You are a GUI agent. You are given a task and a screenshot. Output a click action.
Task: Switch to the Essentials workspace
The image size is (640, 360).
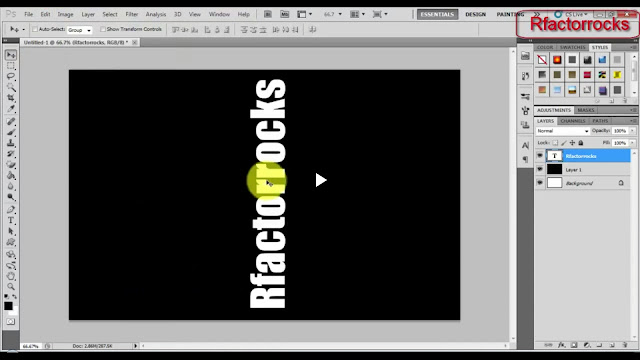pyautogui.click(x=437, y=14)
